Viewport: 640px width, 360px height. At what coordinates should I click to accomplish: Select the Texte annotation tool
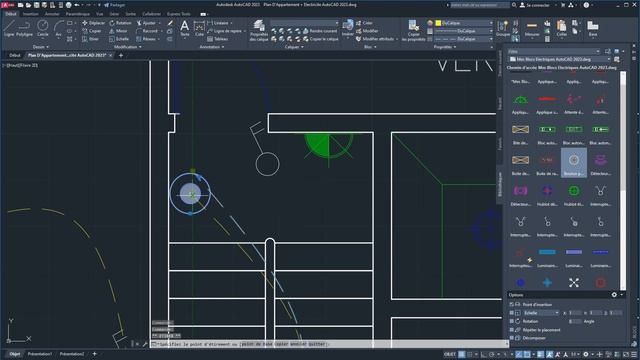coord(184,29)
